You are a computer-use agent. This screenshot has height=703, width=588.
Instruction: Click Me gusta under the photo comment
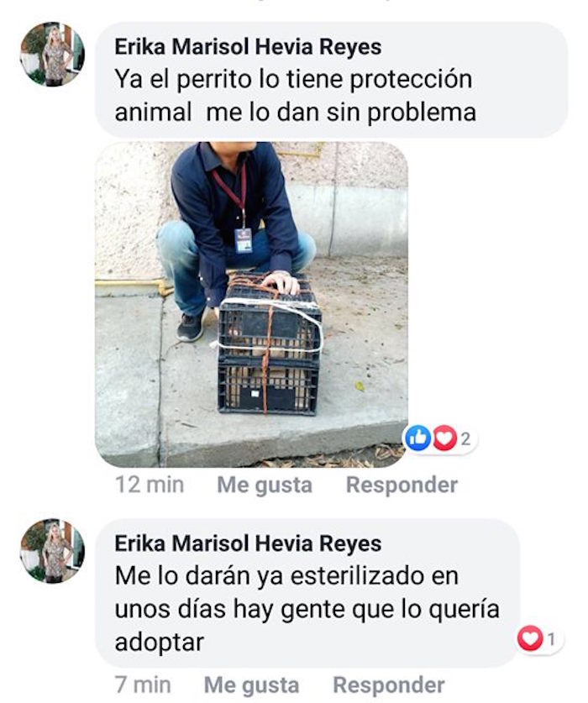[265, 485]
